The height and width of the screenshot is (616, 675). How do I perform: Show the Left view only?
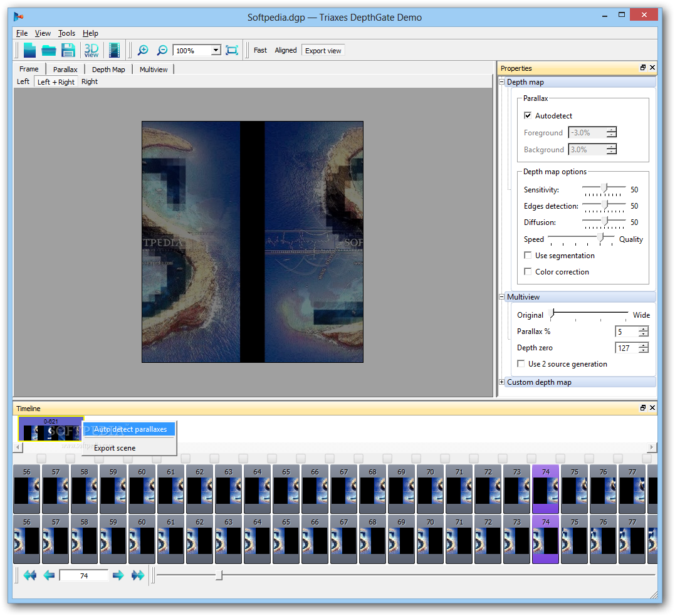(x=23, y=81)
